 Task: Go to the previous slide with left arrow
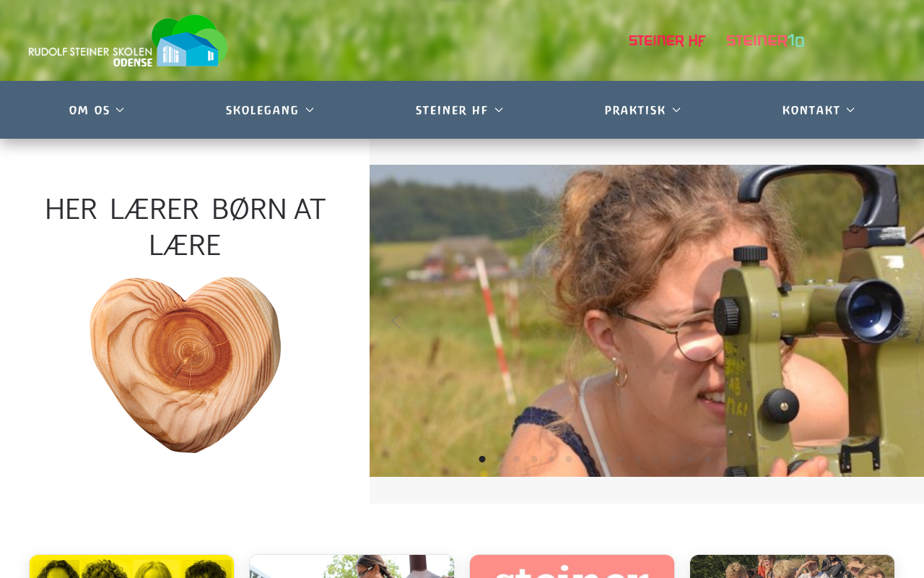pyautogui.click(x=396, y=321)
